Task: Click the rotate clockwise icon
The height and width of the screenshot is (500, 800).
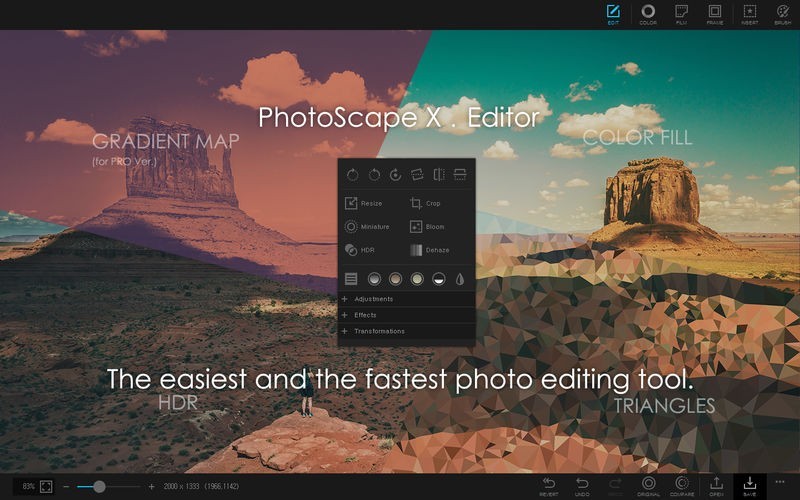Action: 353,175
